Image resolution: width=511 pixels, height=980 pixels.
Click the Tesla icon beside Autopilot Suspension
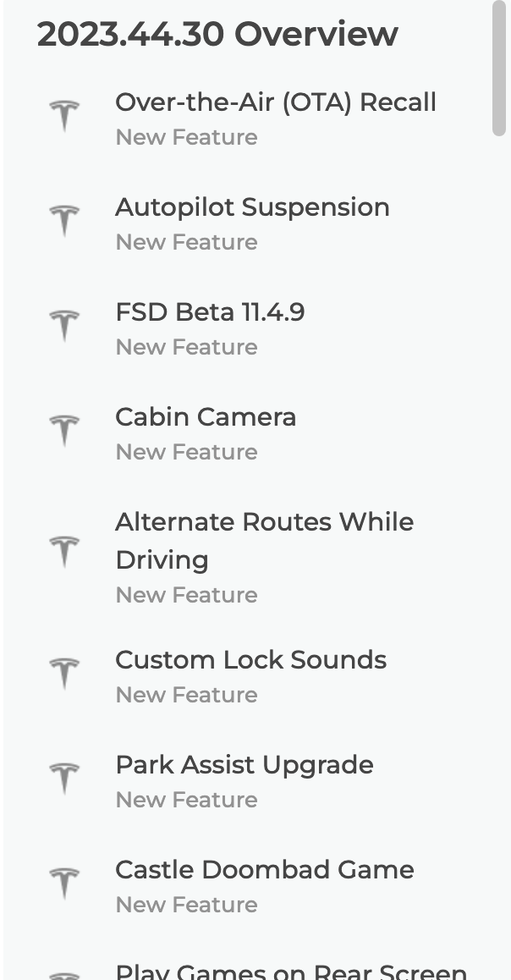point(64,221)
